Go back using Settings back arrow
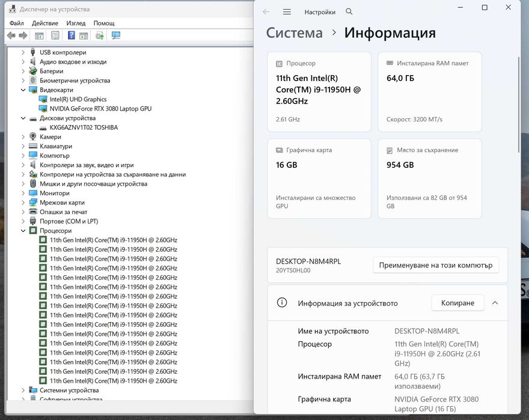The image size is (529, 420). point(266,12)
